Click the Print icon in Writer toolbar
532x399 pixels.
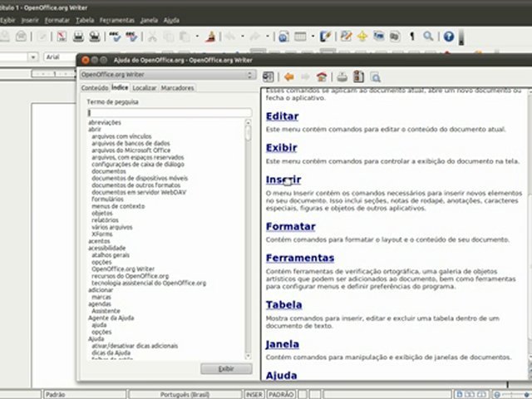click(78, 37)
